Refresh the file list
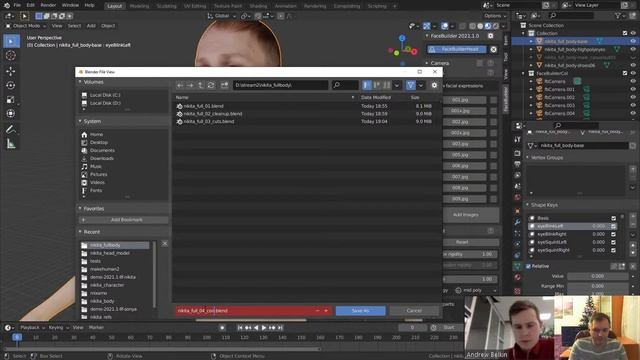640x360 pixels. pos(211,85)
